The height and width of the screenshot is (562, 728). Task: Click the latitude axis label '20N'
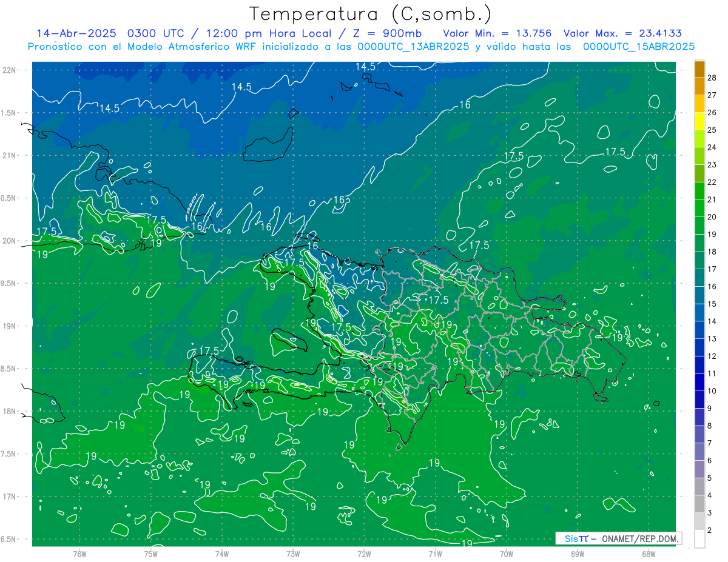9,241
